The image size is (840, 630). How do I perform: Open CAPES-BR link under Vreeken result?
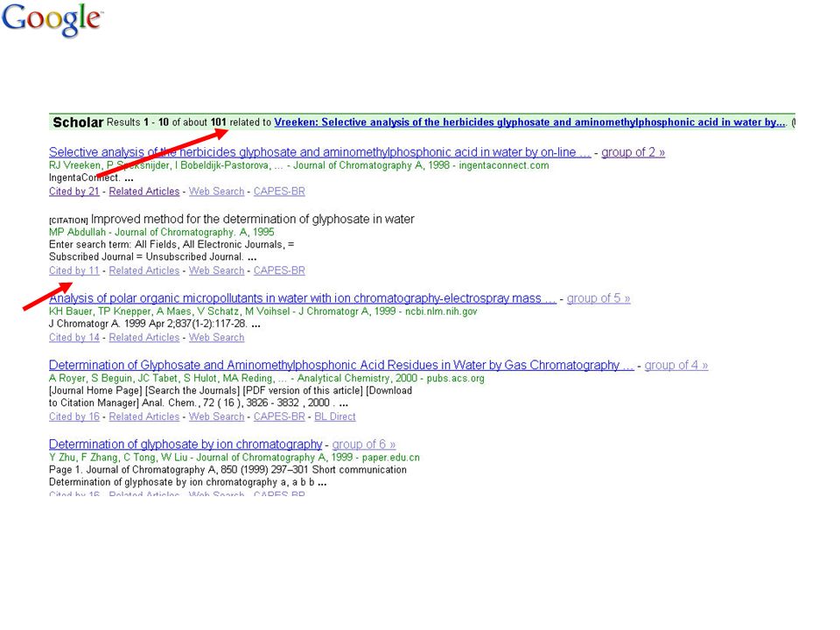click(279, 192)
